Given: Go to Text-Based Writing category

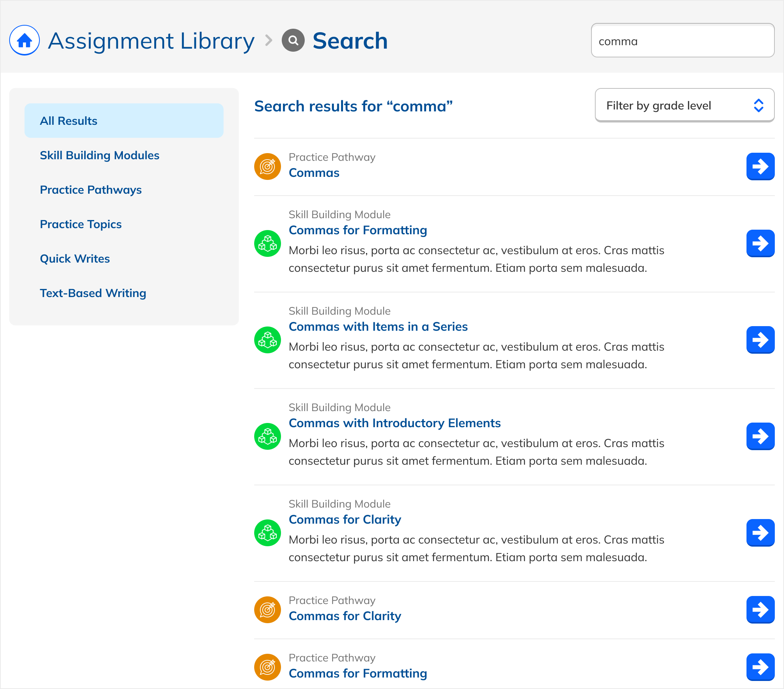Looking at the screenshot, I should click(93, 293).
